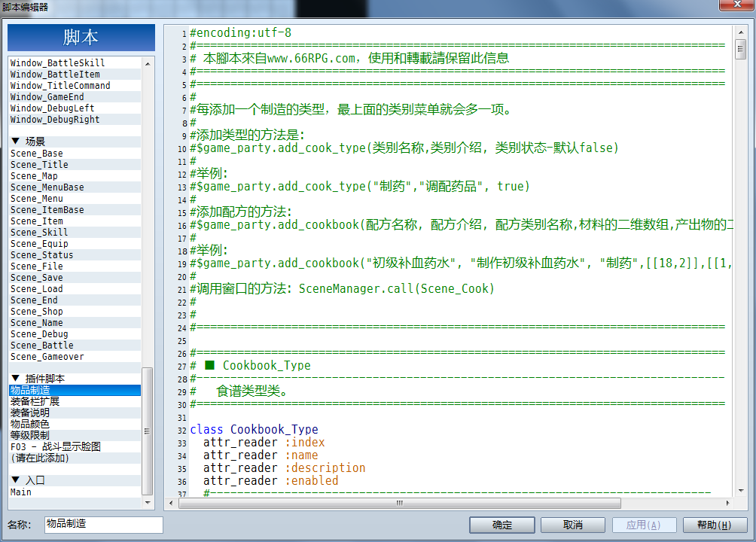Click the script list scroll-down arrow
756x542 pixels.
[x=148, y=502]
